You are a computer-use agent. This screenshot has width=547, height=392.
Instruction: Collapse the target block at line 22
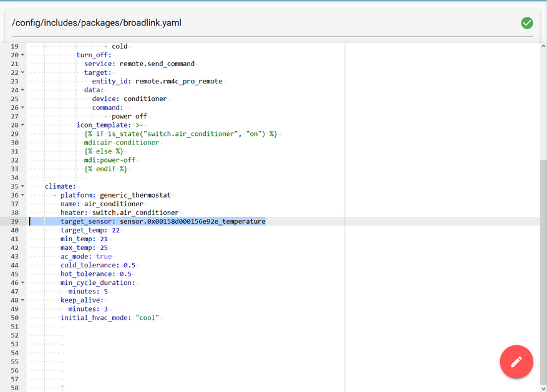(22, 72)
